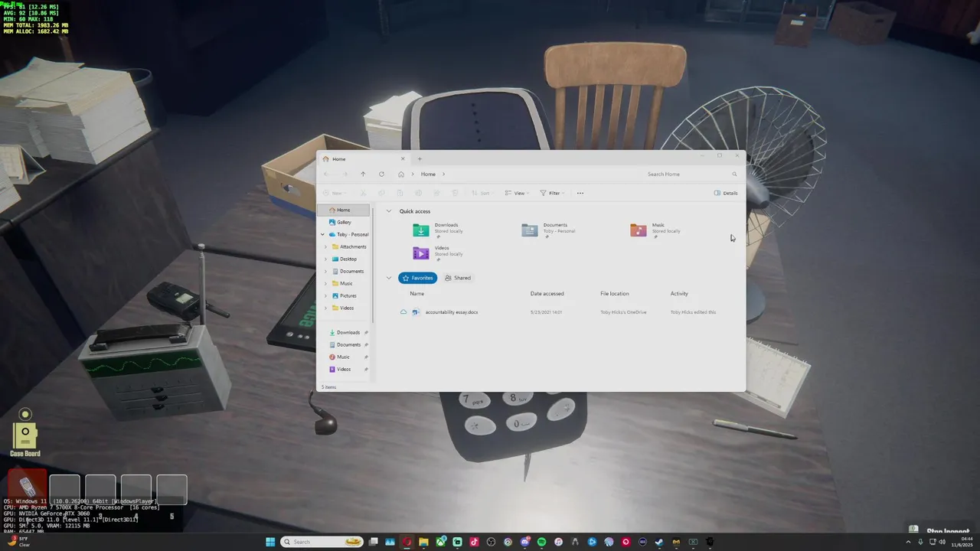Expand the Attachments folder in sidebar

point(325,246)
